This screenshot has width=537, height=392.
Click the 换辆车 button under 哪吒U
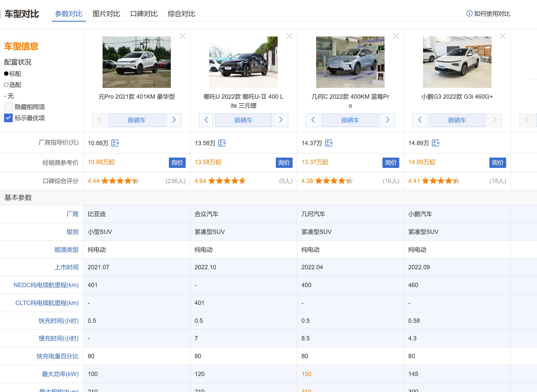coord(243,120)
